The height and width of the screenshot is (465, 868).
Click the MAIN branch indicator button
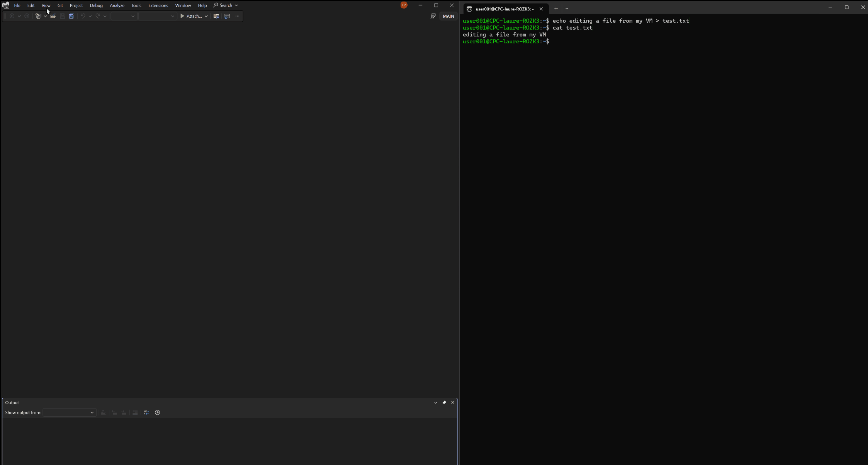448,15
